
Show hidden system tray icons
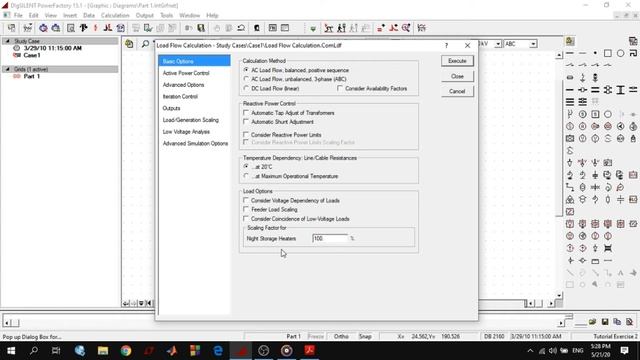[x=530, y=351]
